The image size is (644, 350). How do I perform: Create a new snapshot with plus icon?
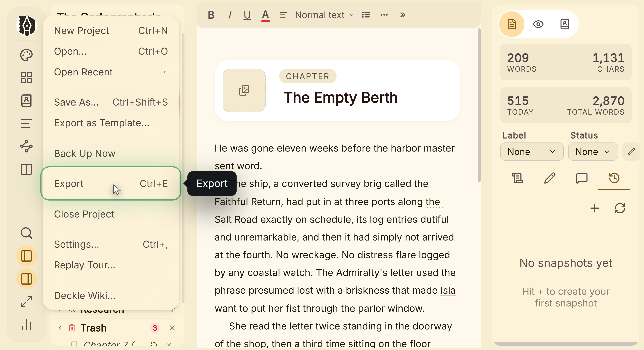(x=595, y=208)
